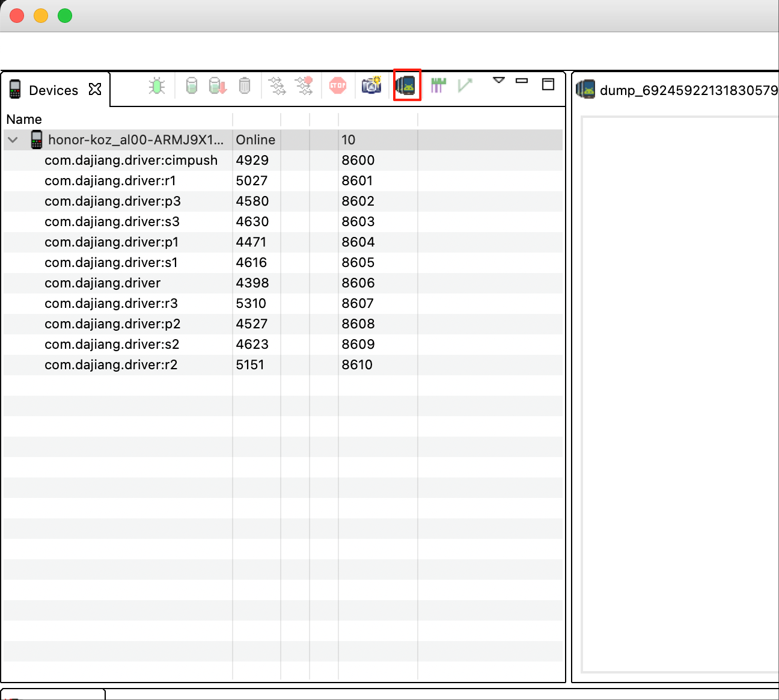
Task: Click the port value 8606
Action: [358, 283]
